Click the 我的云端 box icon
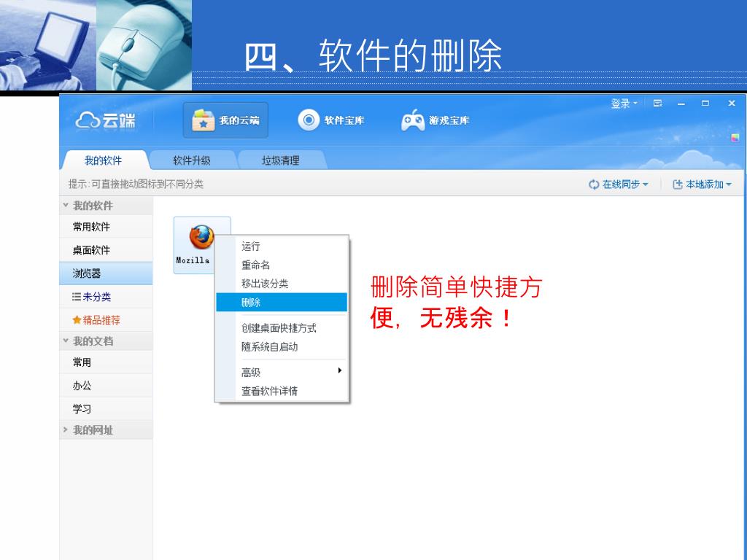 (204, 120)
